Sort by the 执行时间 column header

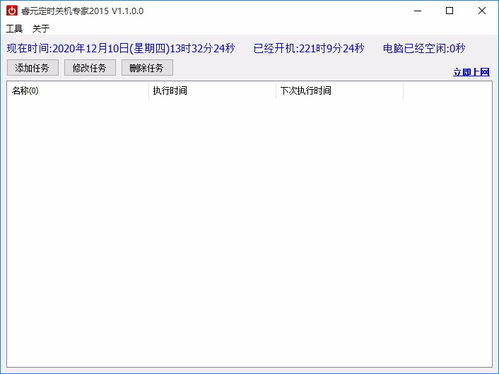[212, 91]
